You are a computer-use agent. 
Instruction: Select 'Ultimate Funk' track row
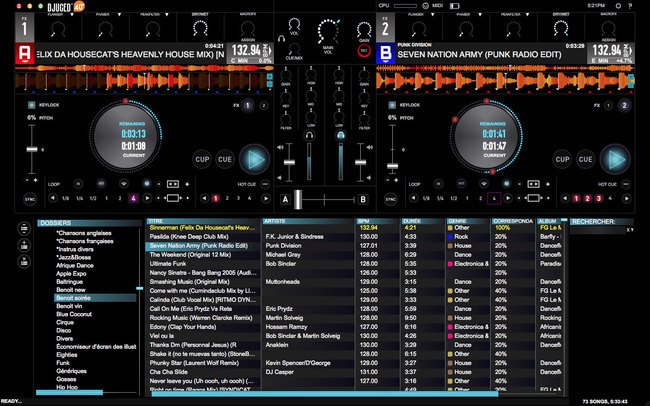pos(355,264)
